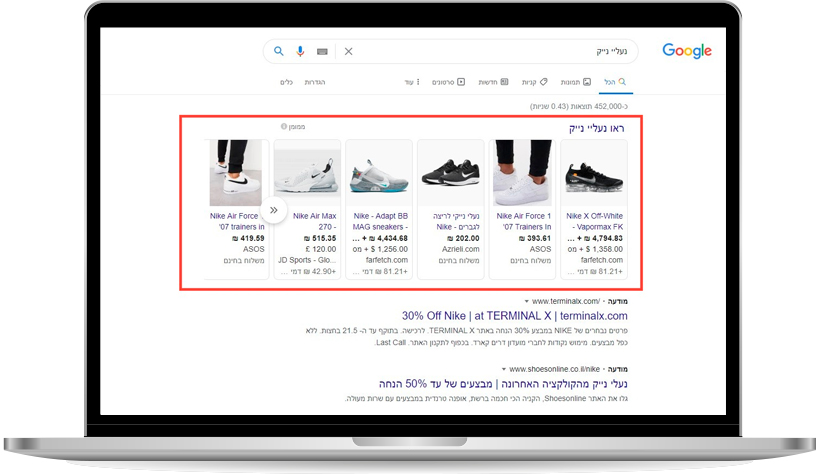Click the search magnifier icon
The height and width of the screenshot is (474, 816).
coord(279,51)
